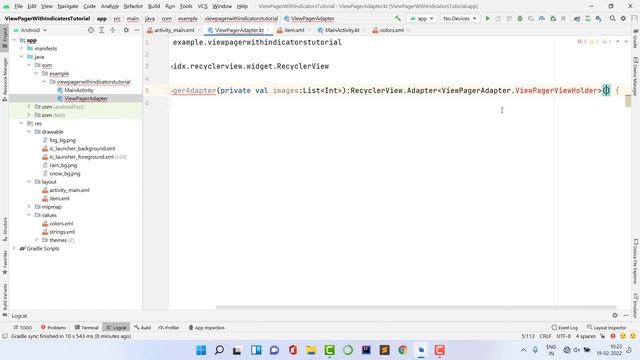The width and height of the screenshot is (640, 360).
Task: Click the read-only lock icon in status bar
Action: [x=602, y=336]
